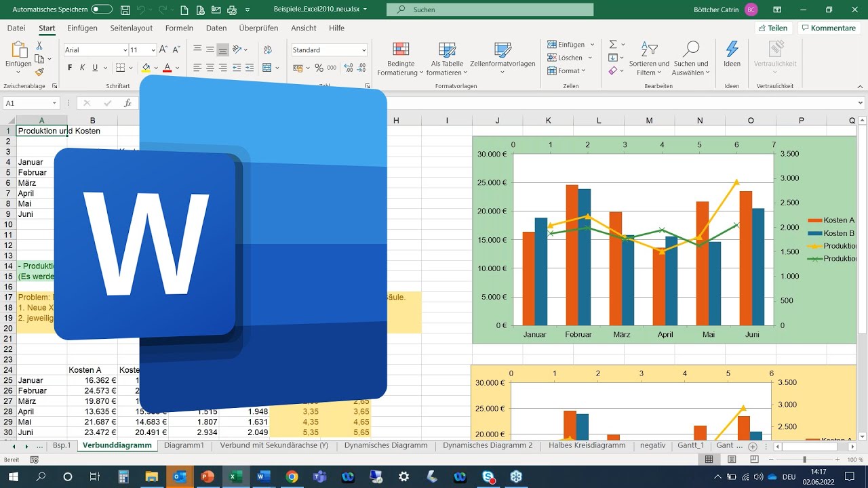Click the decrease indent icon
This screenshot has width=868, height=488.
[x=236, y=68]
